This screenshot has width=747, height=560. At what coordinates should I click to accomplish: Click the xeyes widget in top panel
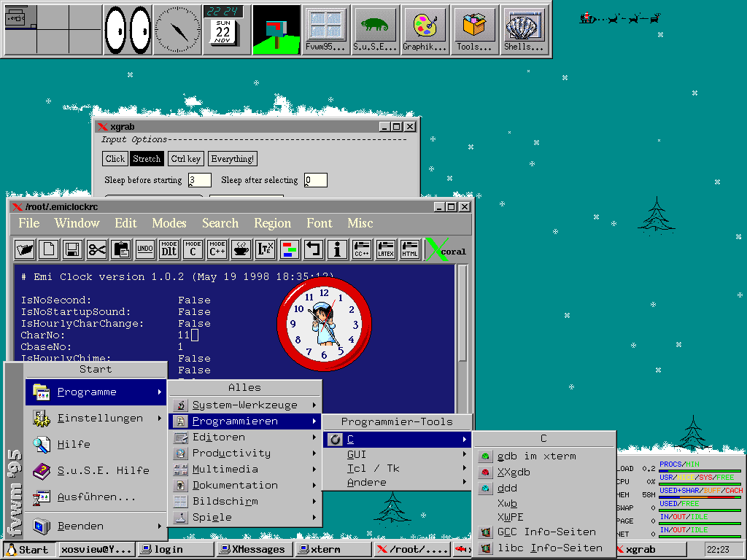pyautogui.click(x=128, y=30)
